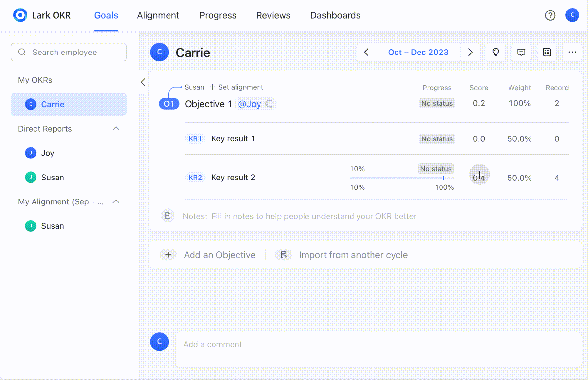The height and width of the screenshot is (380, 588).
Task: Click the Search employee field
Action: (x=69, y=52)
